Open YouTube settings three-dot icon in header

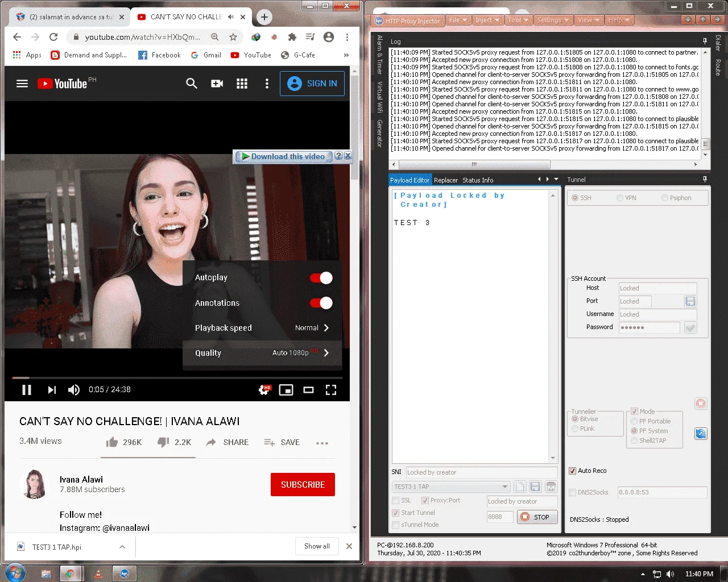pos(267,84)
